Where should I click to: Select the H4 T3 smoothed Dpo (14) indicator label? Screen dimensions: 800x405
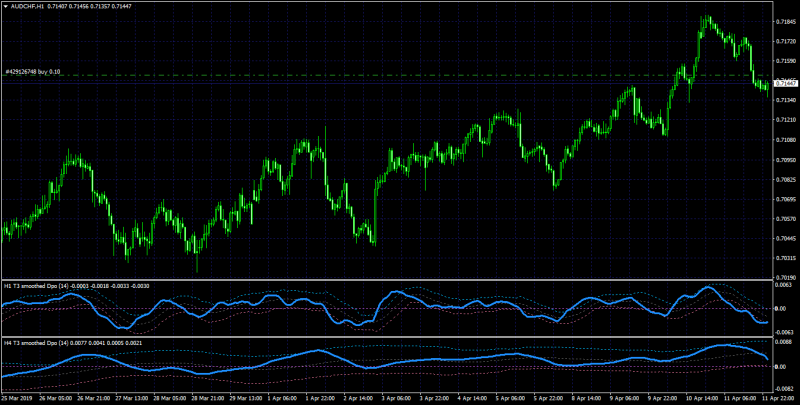35,343
